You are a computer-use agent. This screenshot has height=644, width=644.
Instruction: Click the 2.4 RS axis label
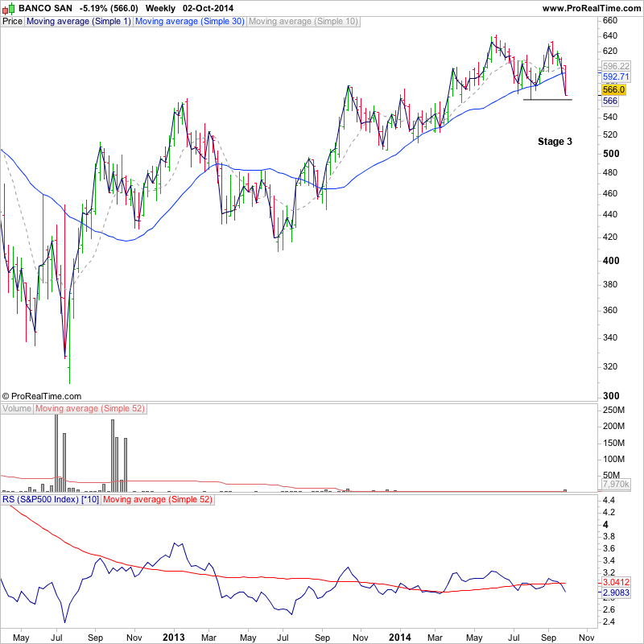tap(609, 621)
